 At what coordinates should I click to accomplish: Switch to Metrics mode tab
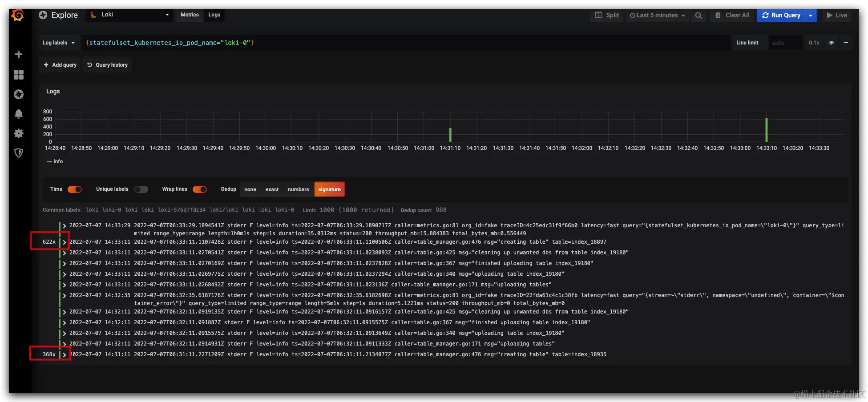190,15
